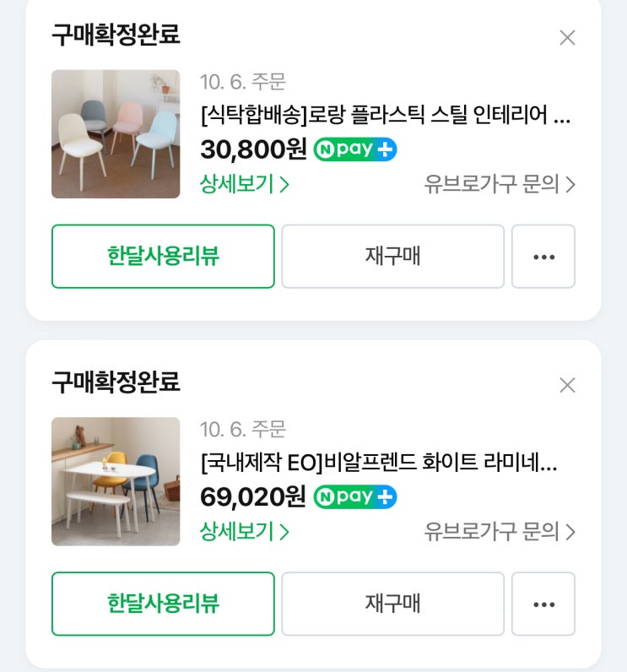Screen dimensions: 627x672
Task: Open the 비알프렌드 화이트 라미네 product title
Action: tap(379, 463)
